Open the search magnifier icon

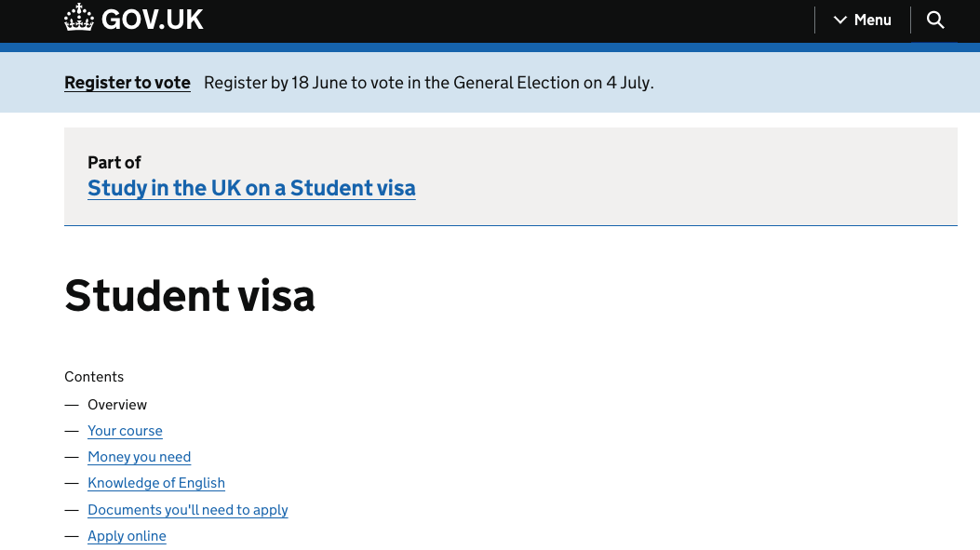pyautogui.click(x=935, y=20)
